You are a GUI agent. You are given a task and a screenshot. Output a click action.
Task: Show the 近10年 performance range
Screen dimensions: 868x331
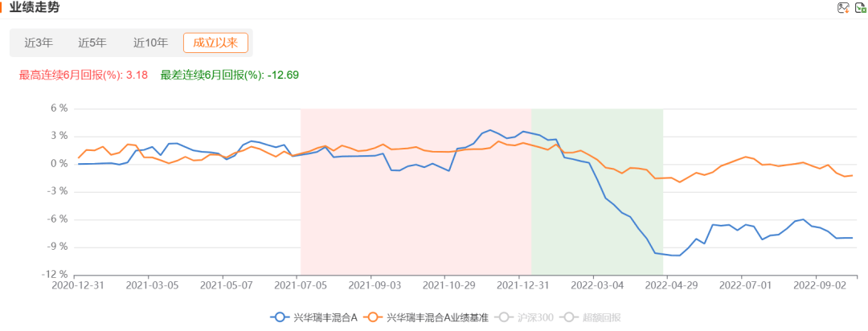tap(150, 43)
